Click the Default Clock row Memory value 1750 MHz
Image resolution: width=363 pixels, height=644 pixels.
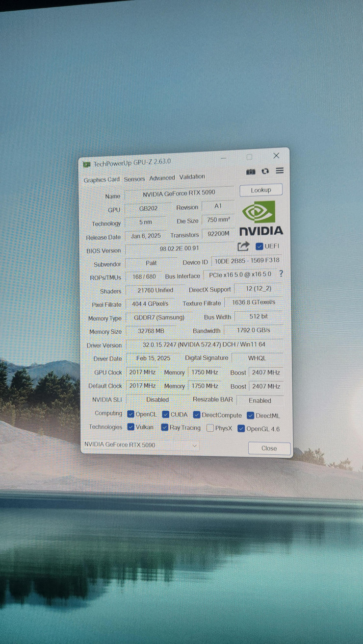tap(205, 386)
